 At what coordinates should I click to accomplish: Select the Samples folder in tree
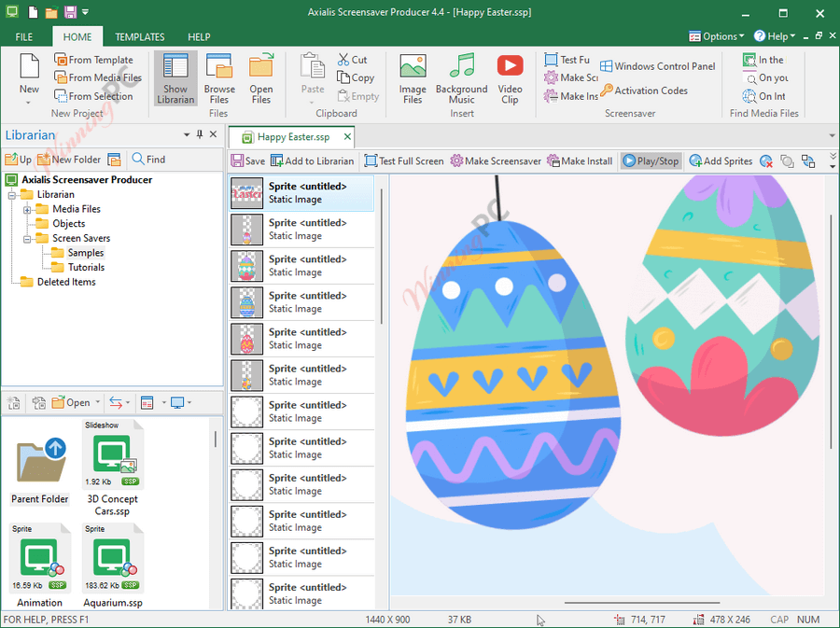(x=85, y=253)
